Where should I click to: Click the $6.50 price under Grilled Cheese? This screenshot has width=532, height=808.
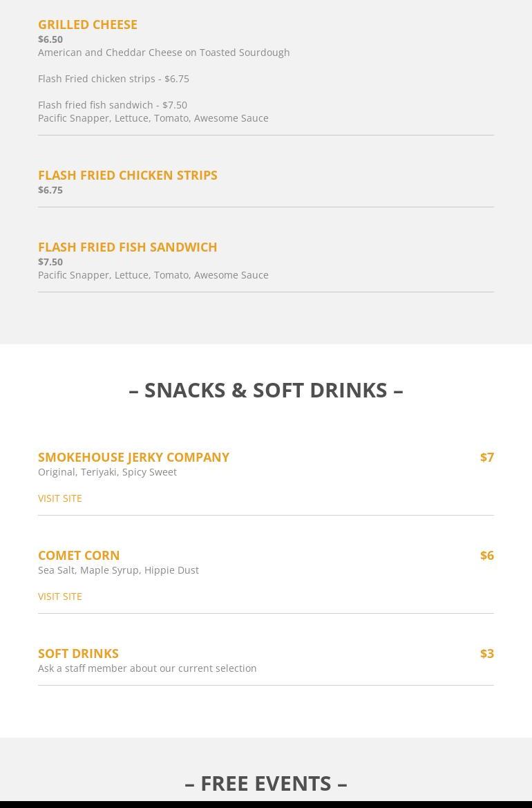(x=50, y=39)
